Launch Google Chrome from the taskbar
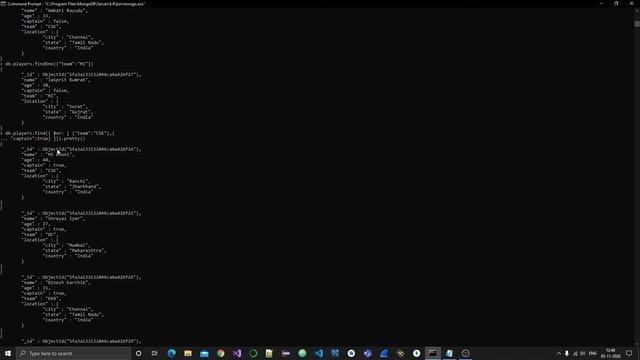Screen dimensions: 640x360 pyautogui.click(x=220, y=353)
